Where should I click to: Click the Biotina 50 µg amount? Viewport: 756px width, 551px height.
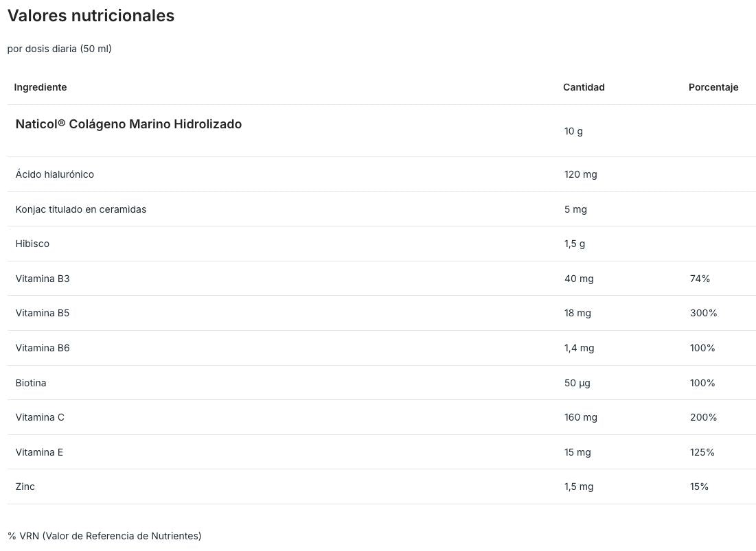pyautogui.click(x=577, y=383)
